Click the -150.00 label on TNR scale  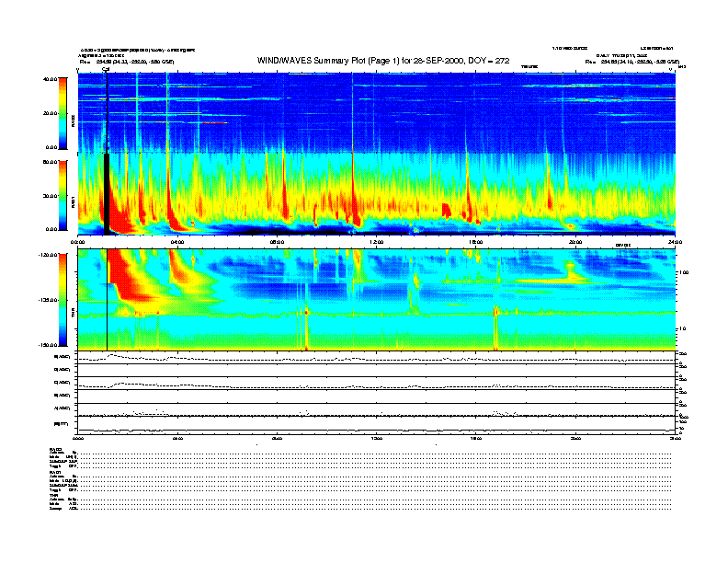point(48,345)
